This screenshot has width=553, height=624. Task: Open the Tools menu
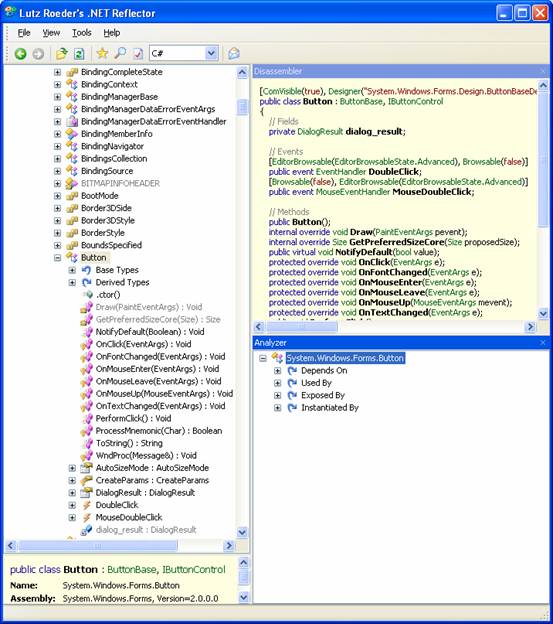[x=82, y=33]
